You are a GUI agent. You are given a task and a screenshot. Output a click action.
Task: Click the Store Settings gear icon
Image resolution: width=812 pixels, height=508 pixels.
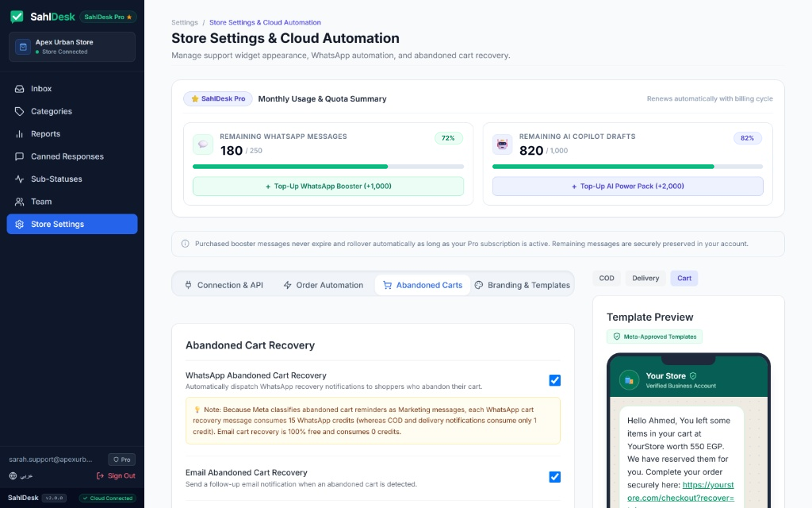(19, 224)
